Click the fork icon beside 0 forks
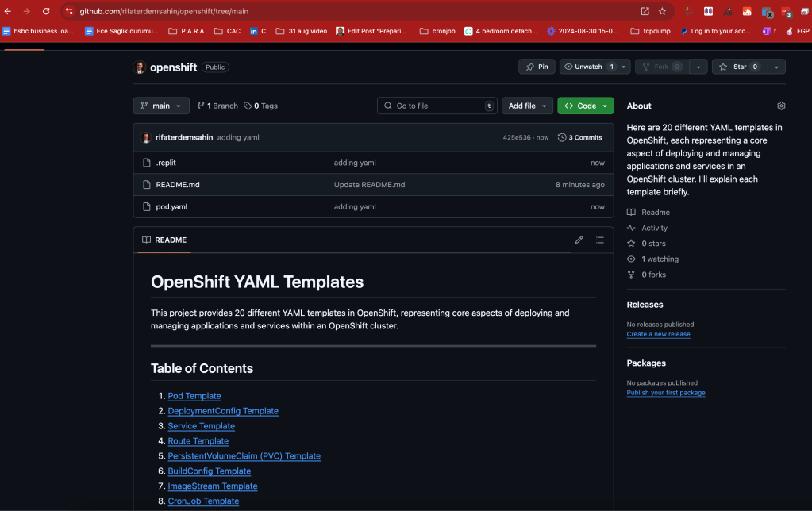Viewport: 812px width, 511px height. [x=631, y=275]
